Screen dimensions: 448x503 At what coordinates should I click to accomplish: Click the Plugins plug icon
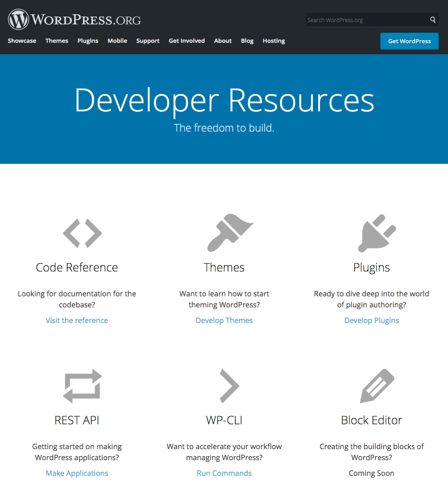[377, 233]
